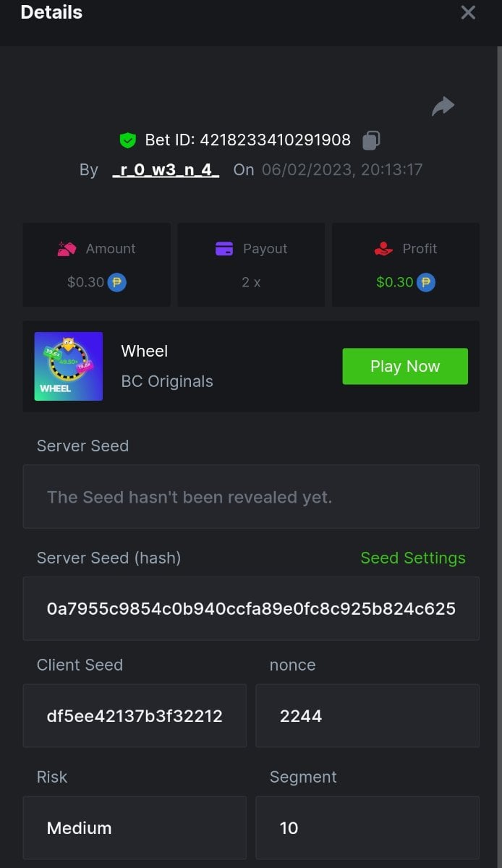Click the Server Seed hash field

251,608
